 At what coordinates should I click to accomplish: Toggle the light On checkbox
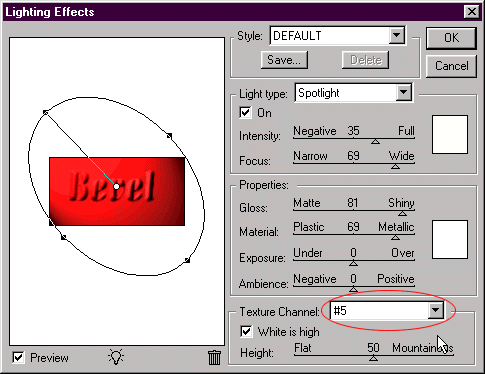pos(245,112)
